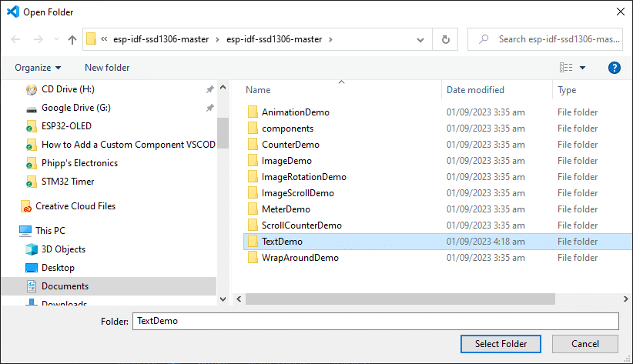Click the CD Drive (H:) icon in the sidebar
Viewport: 633px width, 364px height.
(x=32, y=89)
